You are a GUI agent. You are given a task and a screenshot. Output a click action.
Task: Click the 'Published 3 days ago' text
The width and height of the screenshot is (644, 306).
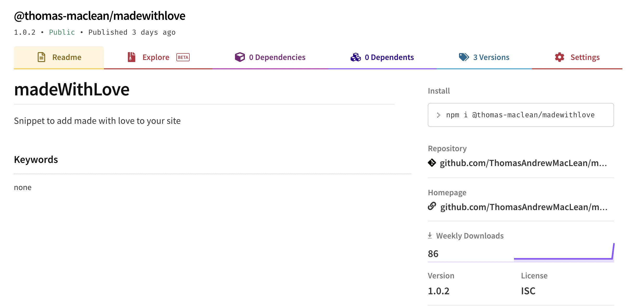point(132,32)
